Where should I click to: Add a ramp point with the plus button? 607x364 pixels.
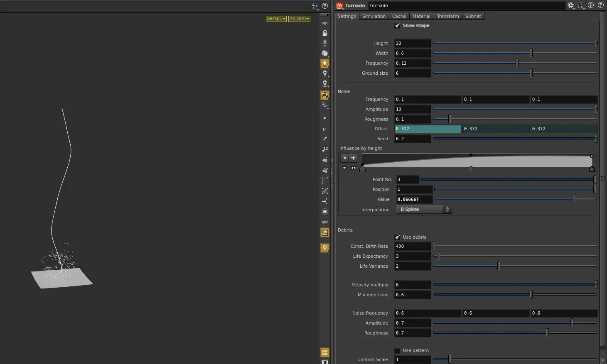tap(353, 158)
